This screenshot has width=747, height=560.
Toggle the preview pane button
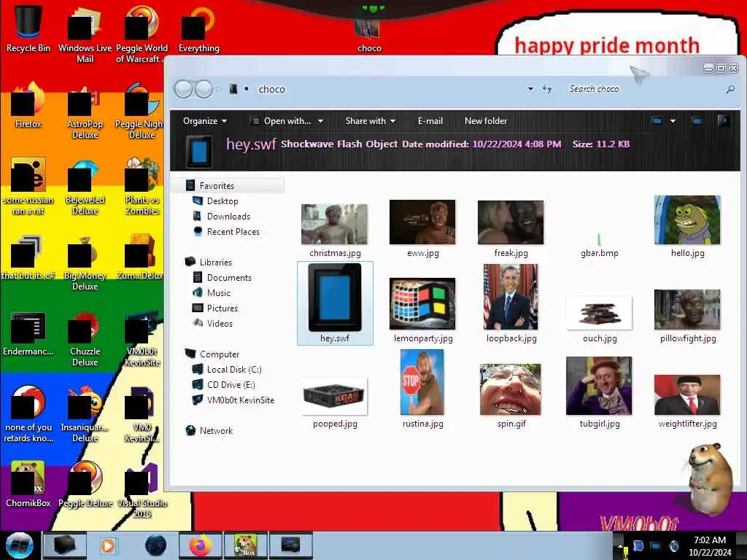[697, 121]
